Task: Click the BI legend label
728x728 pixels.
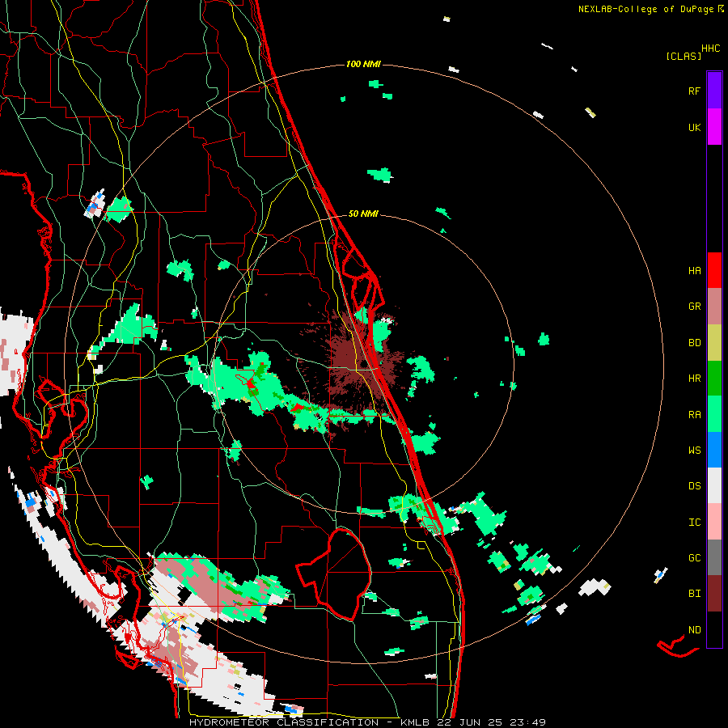Action: point(694,594)
